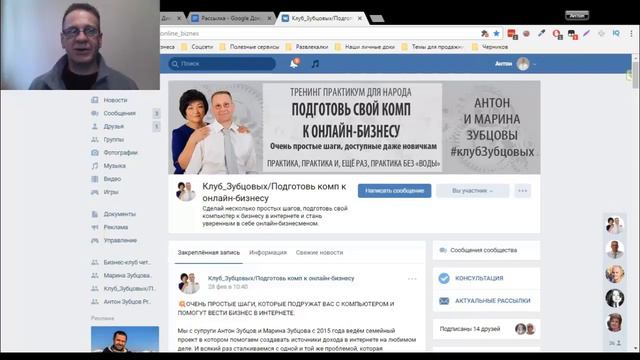Click the АКТУАЛЬНЫЕ РАССЫЛКИ envelope icon
The image size is (640, 360).
pyautogui.click(x=444, y=301)
